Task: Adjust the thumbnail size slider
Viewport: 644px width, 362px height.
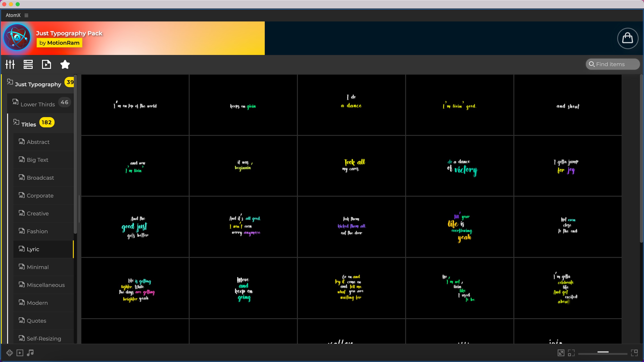Action: pos(603,352)
